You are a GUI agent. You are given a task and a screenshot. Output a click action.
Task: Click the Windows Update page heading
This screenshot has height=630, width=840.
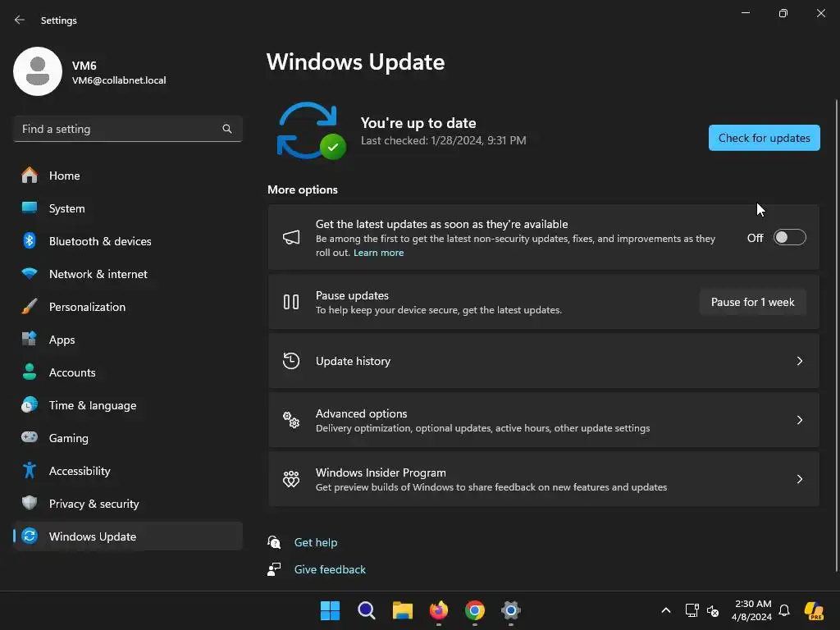[356, 62]
